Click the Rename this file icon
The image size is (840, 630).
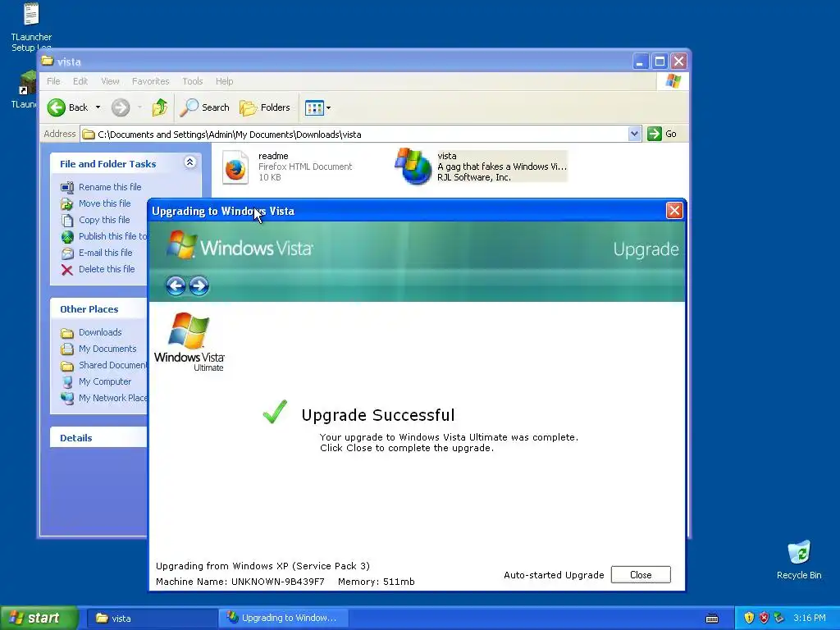[67, 188]
